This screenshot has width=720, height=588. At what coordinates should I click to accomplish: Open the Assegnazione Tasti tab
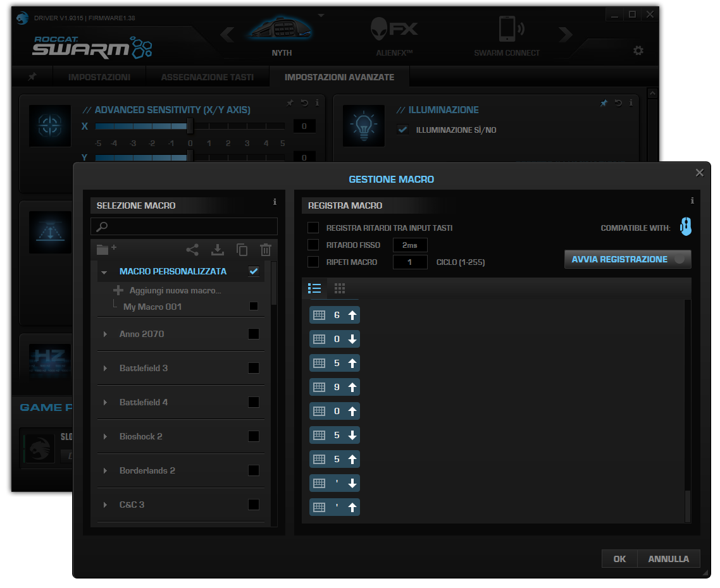[207, 77]
